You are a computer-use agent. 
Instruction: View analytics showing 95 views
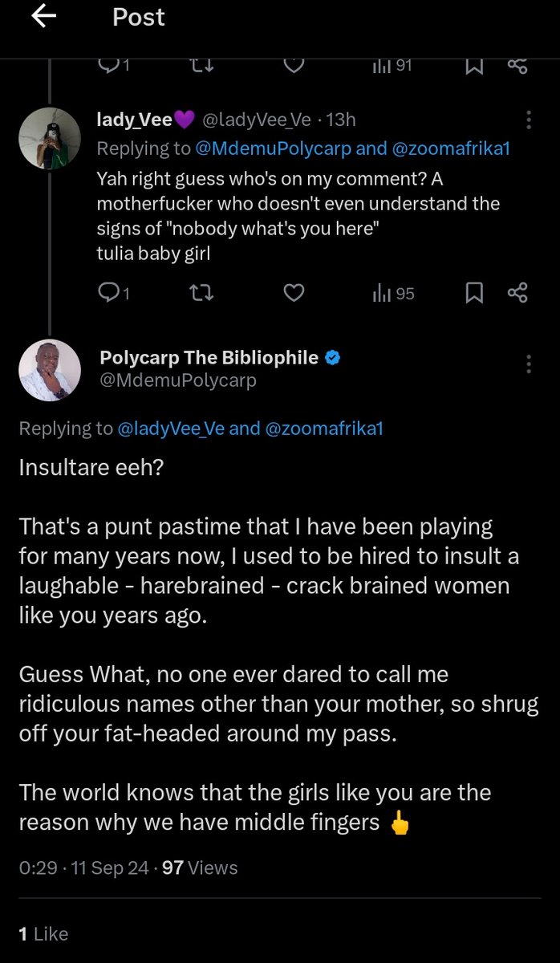(x=393, y=294)
